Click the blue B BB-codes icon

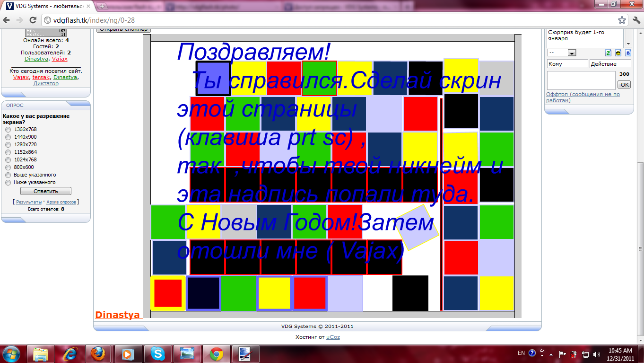click(x=628, y=53)
